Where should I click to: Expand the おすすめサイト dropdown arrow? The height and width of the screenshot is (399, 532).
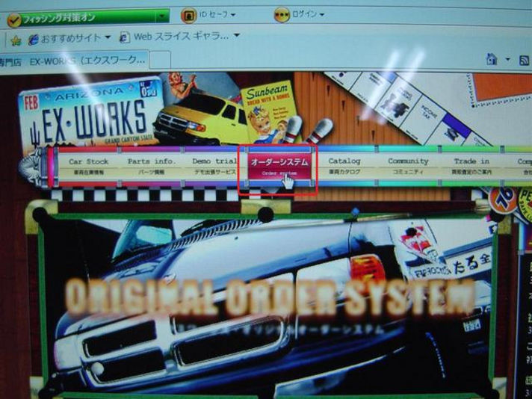[x=108, y=37]
